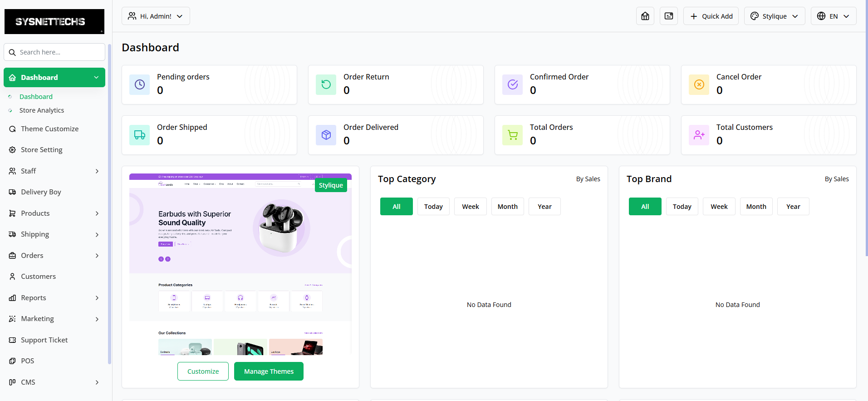This screenshot has height=401, width=868.
Task: Click the sidebar search field
Action: [59, 52]
